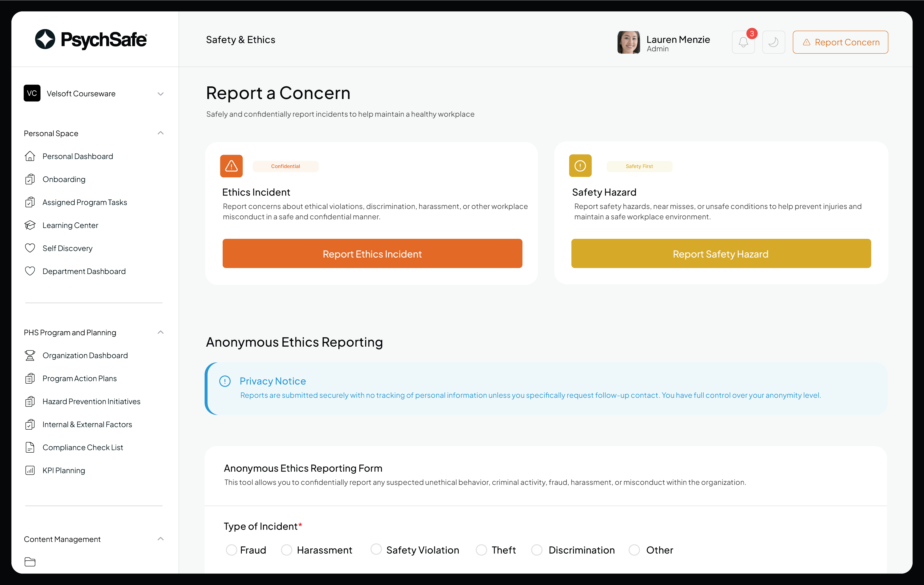
Task: Toggle dark mode with the moon icon
Action: [x=774, y=42]
